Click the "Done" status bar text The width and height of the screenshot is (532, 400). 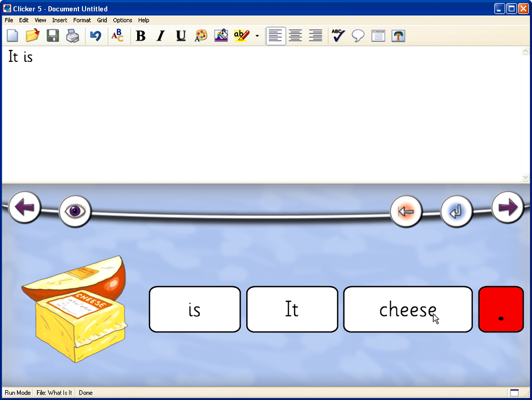click(86, 393)
